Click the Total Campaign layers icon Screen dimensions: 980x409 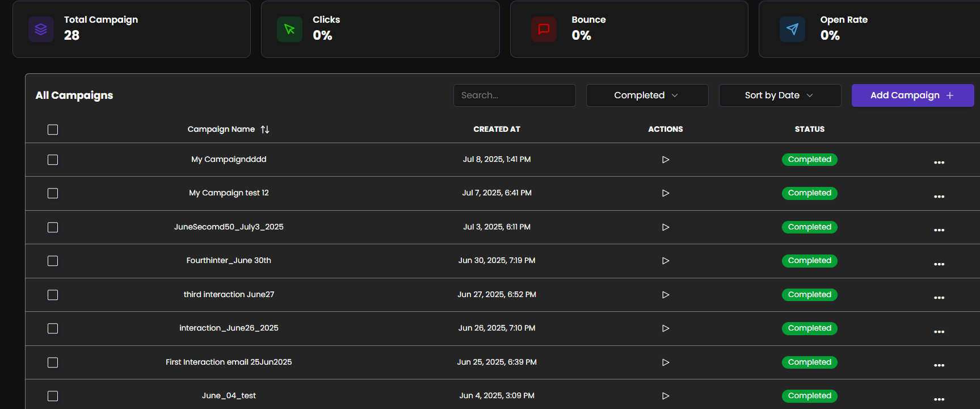(x=41, y=29)
